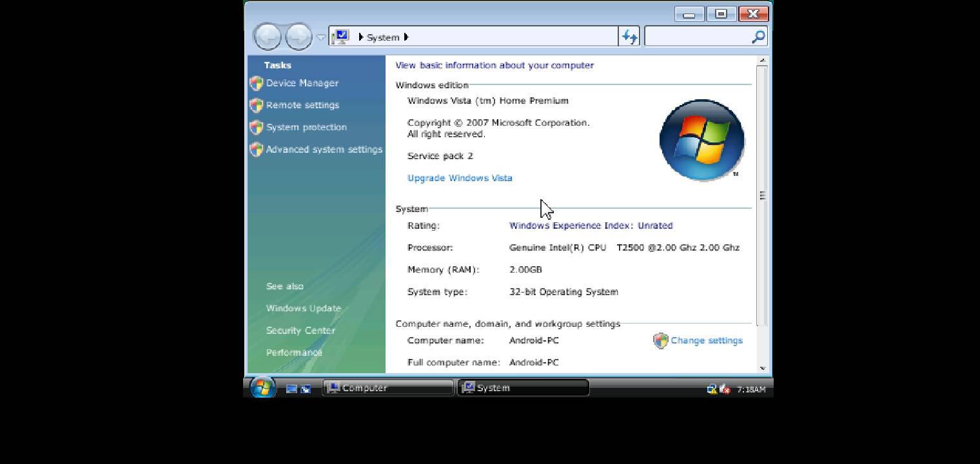
Task: Click the processor value Genuine Intel(R) CPU T2500
Action: coord(624,247)
